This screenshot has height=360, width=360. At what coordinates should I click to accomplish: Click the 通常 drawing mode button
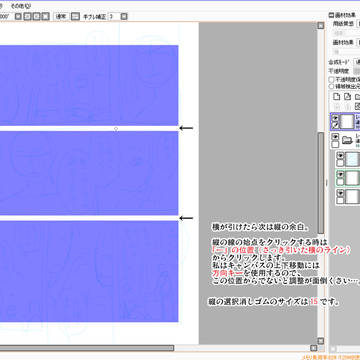(x=61, y=16)
